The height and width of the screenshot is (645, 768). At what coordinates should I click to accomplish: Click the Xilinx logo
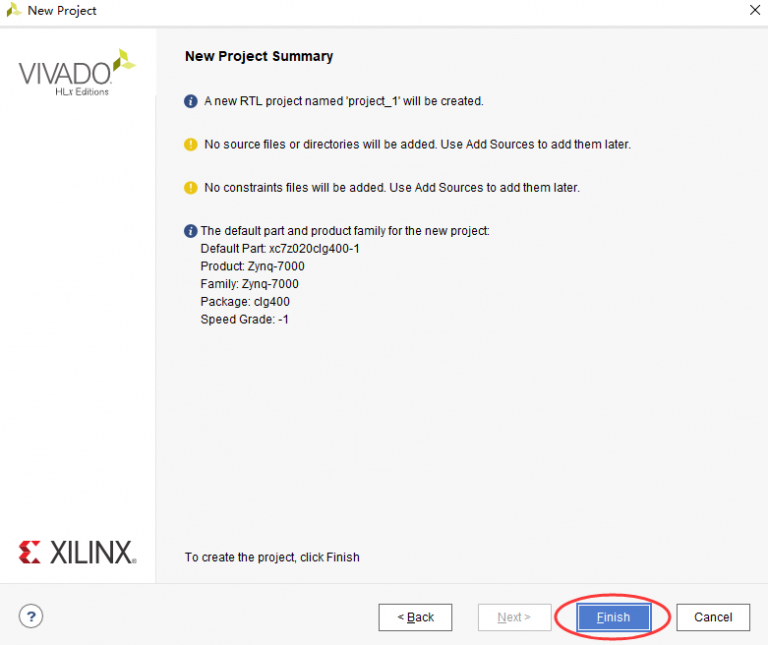(77, 552)
